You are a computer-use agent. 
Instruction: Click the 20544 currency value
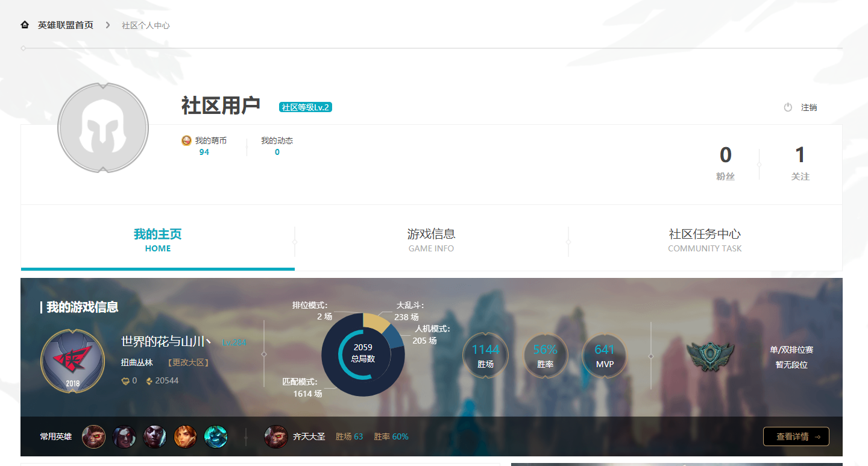click(x=167, y=380)
